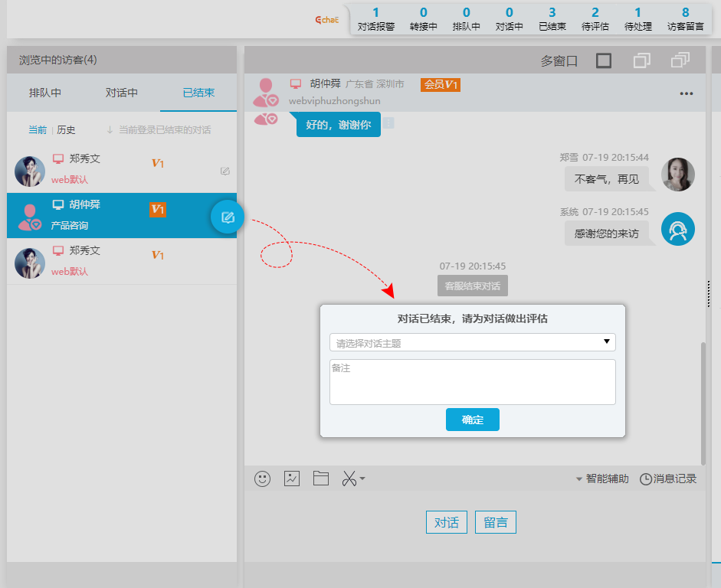721x588 pixels.
Task: Click the 感谢您的来访 message bubble
Action: (607, 234)
